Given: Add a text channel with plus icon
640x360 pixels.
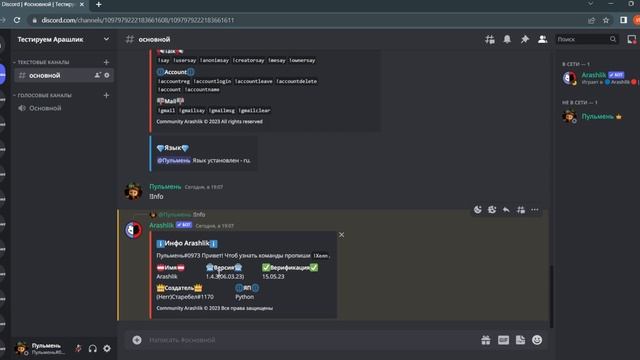Looking at the screenshot, I should (x=107, y=62).
